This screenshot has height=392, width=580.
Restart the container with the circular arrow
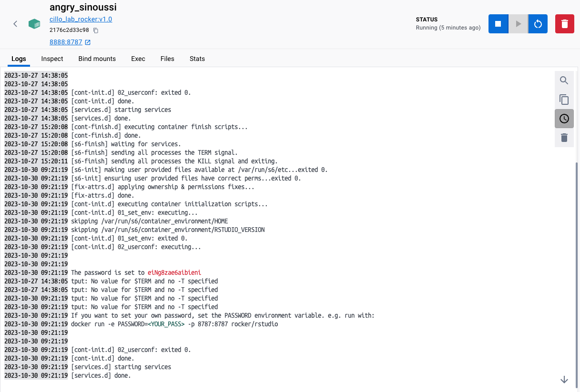click(x=538, y=24)
